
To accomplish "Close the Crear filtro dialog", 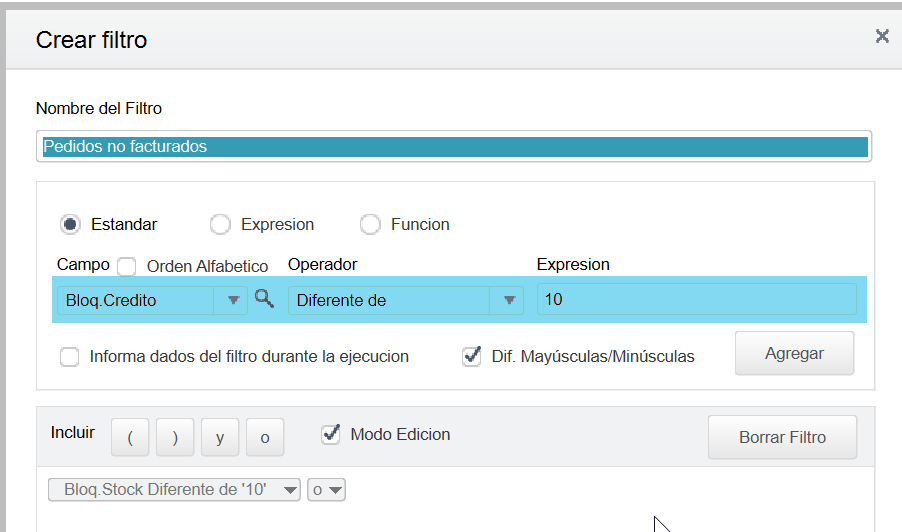I will coord(882,36).
